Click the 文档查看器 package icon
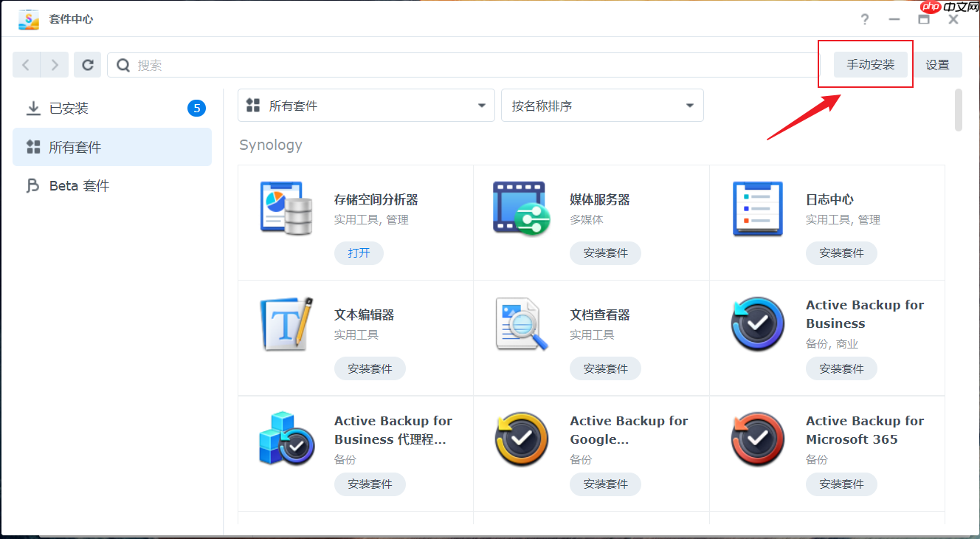The image size is (980, 539). pos(522,323)
